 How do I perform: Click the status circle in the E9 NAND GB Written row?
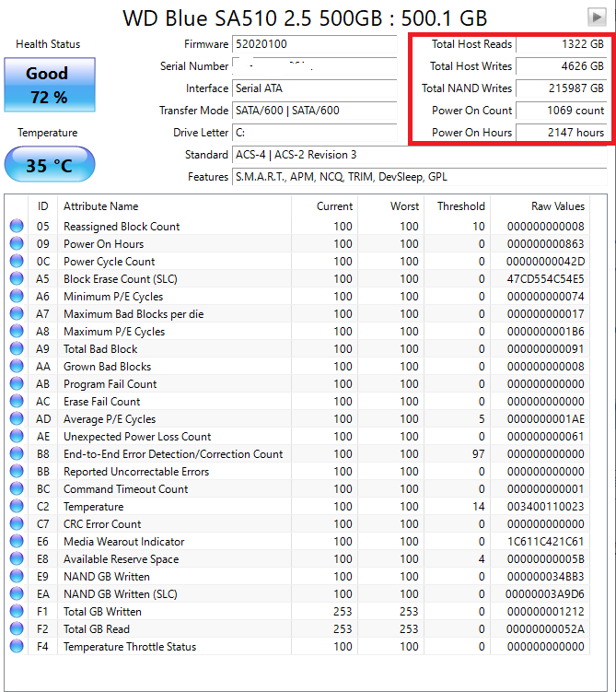click(x=17, y=577)
